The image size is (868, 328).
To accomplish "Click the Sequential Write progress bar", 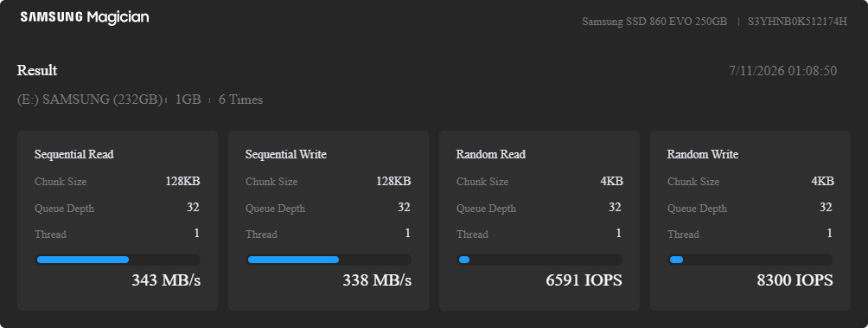I will click(329, 260).
